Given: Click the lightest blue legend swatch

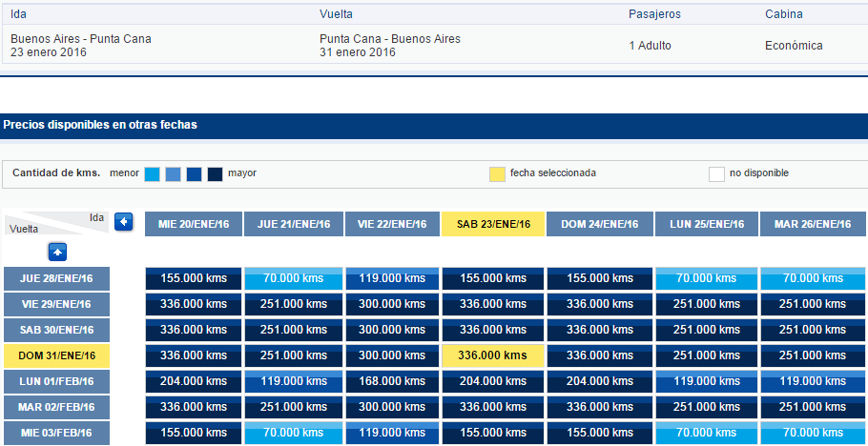Looking at the screenshot, I should coord(152,173).
